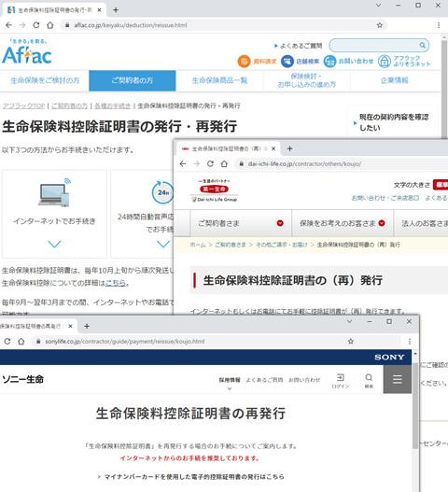Image resolution: width=448 pixels, height=492 pixels.
Task: Open その他ご請求・お届け breadcrumb
Action: (282, 245)
